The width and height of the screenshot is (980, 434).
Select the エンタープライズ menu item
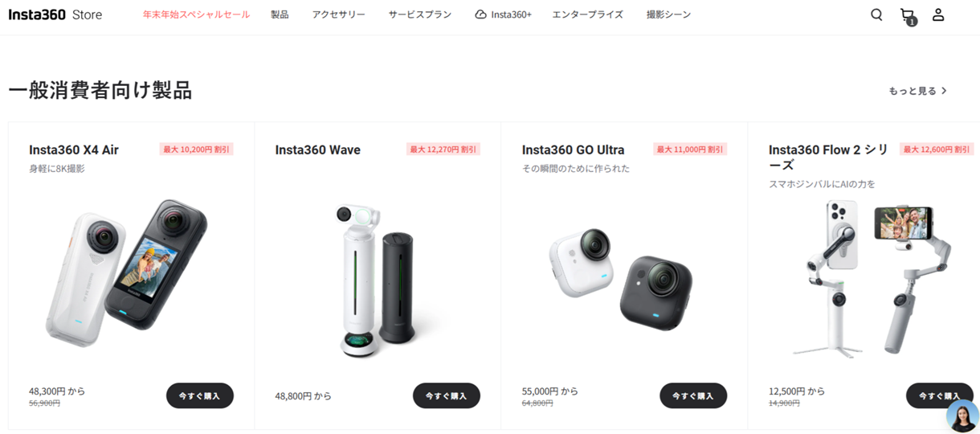587,14
